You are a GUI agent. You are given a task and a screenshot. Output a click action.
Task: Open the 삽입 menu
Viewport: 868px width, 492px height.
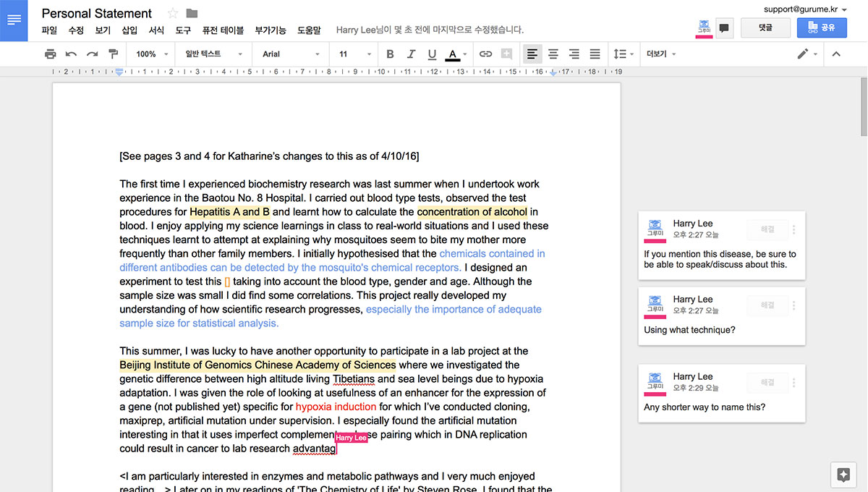[x=129, y=30]
